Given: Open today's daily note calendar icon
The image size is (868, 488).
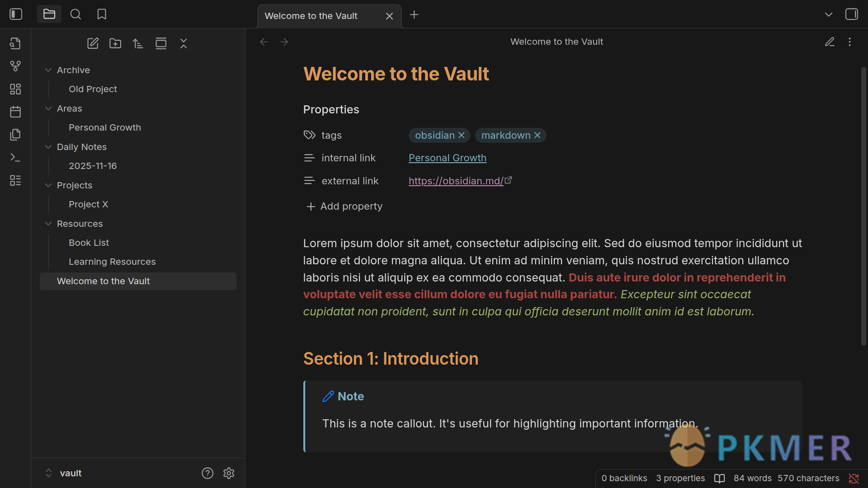Looking at the screenshot, I should coord(15,112).
